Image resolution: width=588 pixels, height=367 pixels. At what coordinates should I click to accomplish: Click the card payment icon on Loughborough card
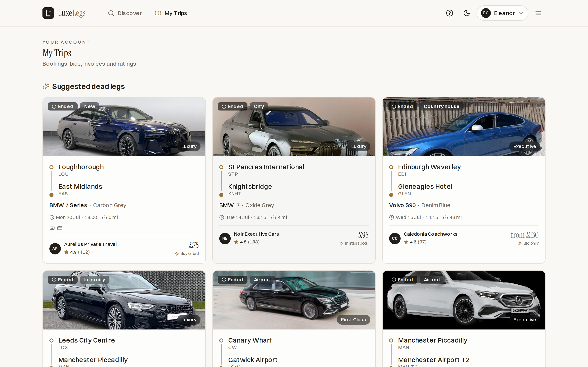tap(60, 228)
